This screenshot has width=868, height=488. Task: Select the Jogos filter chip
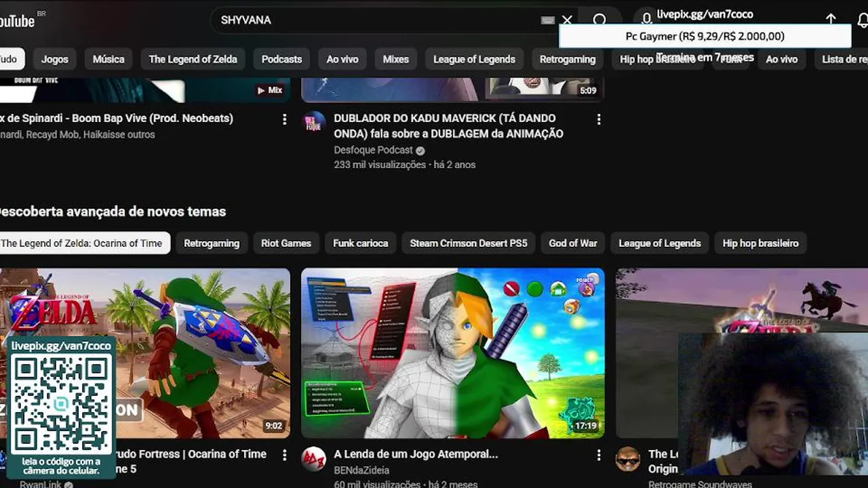pos(54,59)
